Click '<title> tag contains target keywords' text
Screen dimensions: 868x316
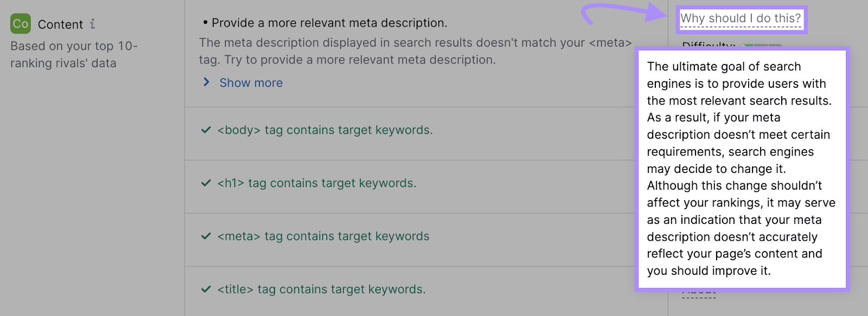[322, 289]
